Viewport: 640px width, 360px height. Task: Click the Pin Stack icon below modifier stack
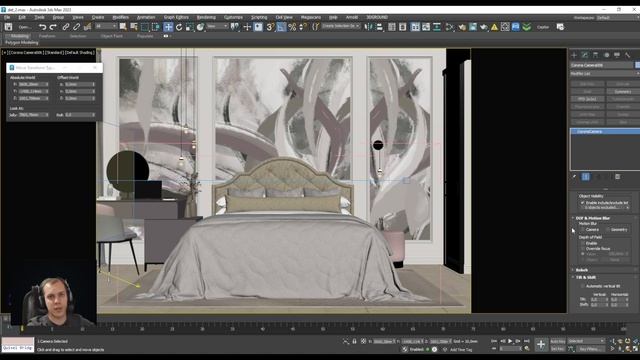pyautogui.click(x=574, y=177)
